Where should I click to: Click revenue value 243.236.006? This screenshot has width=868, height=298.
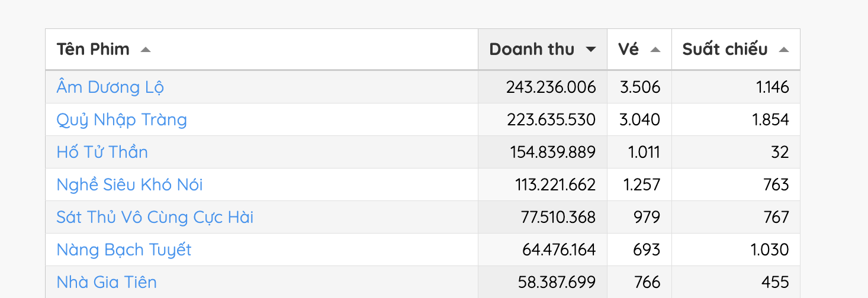click(551, 88)
